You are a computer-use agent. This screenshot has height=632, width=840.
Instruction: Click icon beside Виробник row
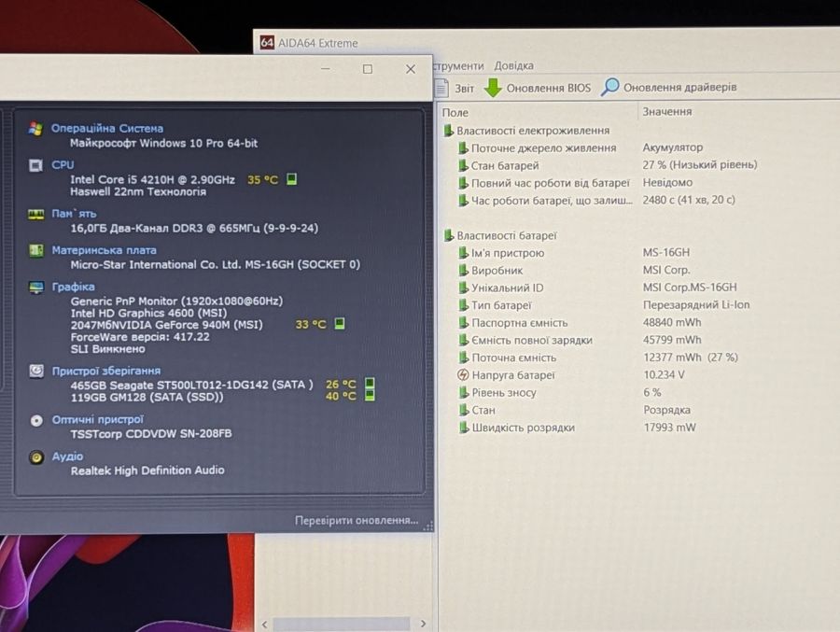[463, 270]
